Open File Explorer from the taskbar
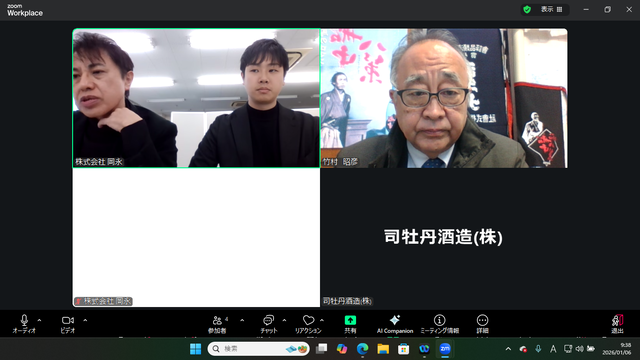The height and width of the screenshot is (360, 640). point(383,349)
